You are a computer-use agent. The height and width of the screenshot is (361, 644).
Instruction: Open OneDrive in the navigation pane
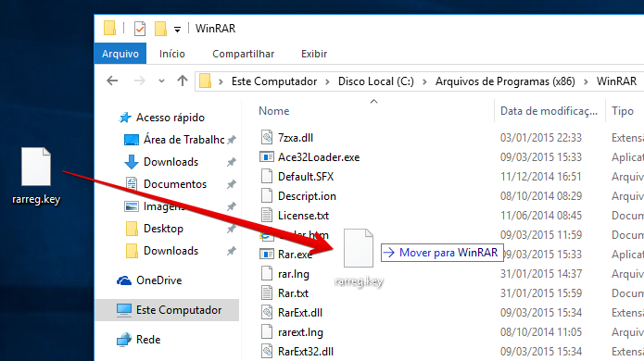[159, 280]
